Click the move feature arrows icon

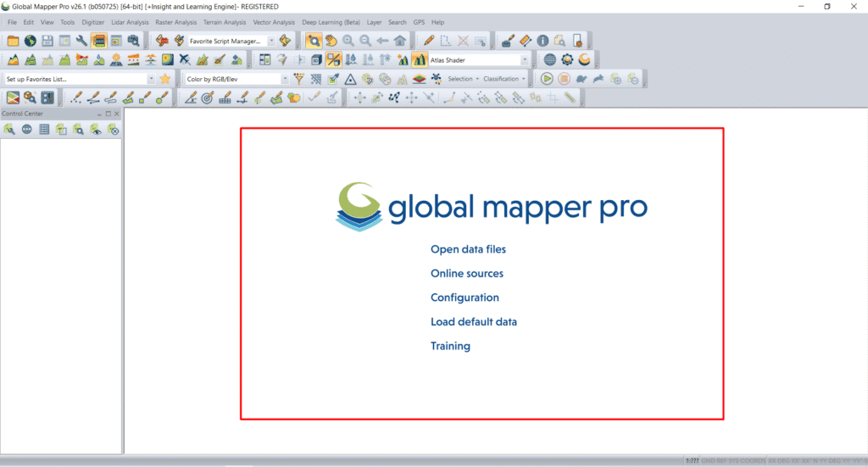pos(359,98)
